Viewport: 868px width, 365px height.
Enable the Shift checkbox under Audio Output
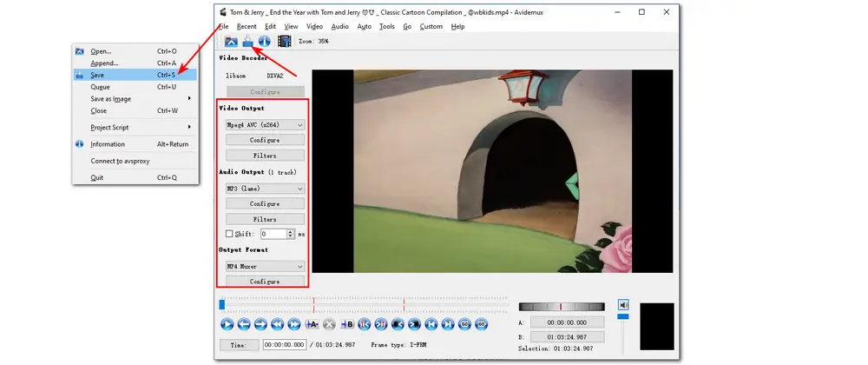point(229,235)
